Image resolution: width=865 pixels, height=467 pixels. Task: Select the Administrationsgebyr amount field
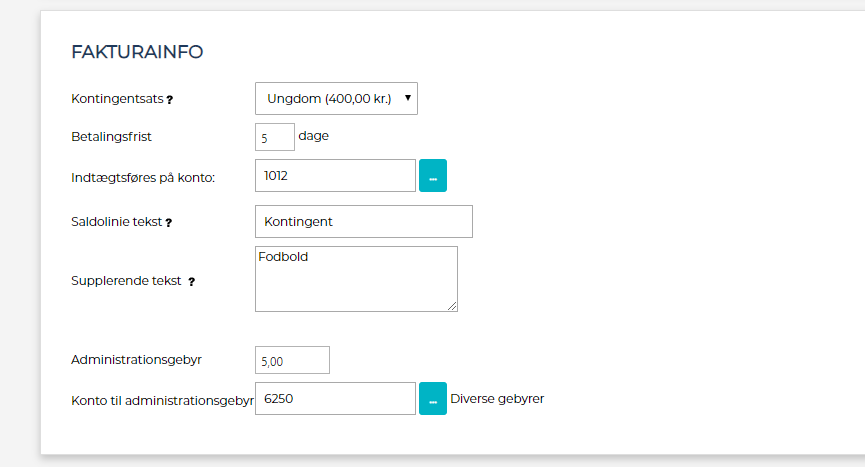(x=292, y=360)
